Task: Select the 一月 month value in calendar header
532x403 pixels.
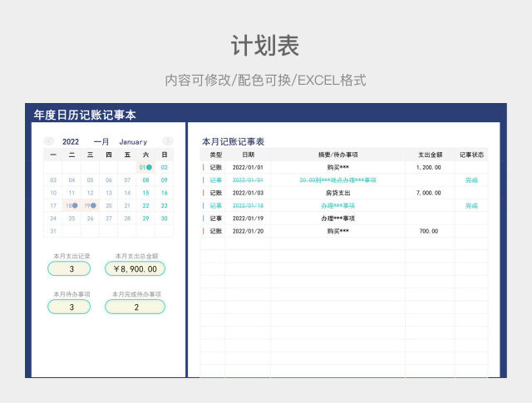Action: pos(101,142)
